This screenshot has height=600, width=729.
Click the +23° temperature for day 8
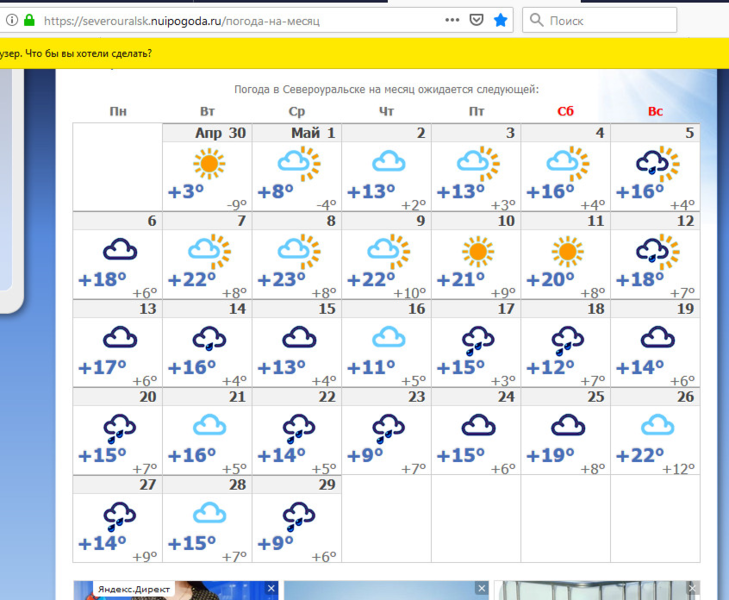(282, 279)
